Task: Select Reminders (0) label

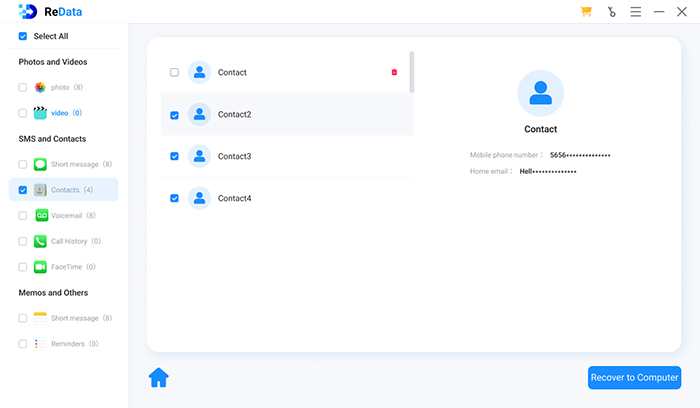Action: tap(75, 344)
